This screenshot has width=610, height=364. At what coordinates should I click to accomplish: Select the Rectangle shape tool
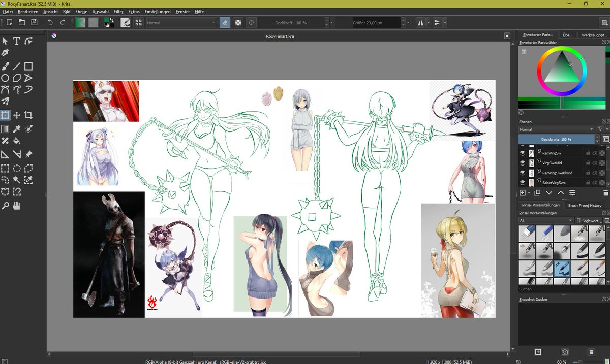pyautogui.click(x=28, y=66)
